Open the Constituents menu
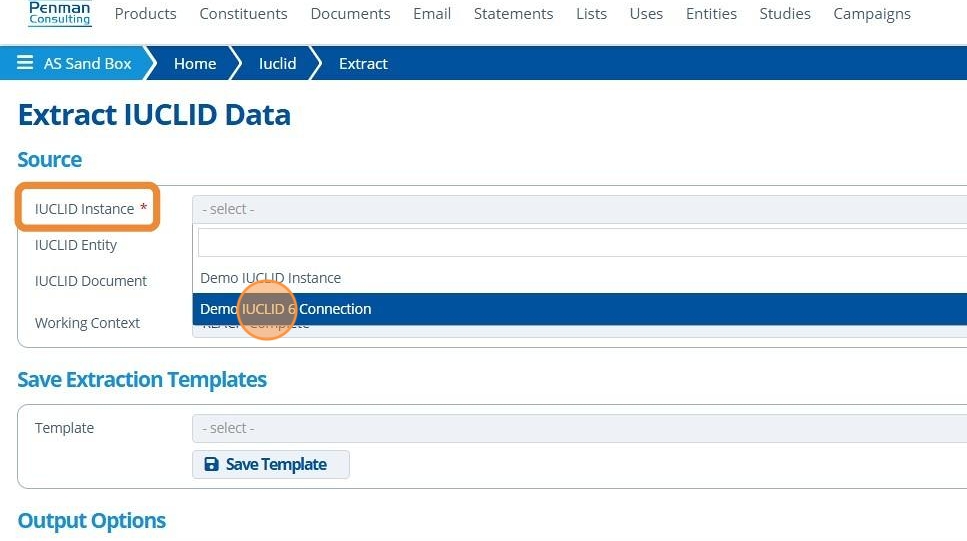967x541 pixels. point(243,14)
